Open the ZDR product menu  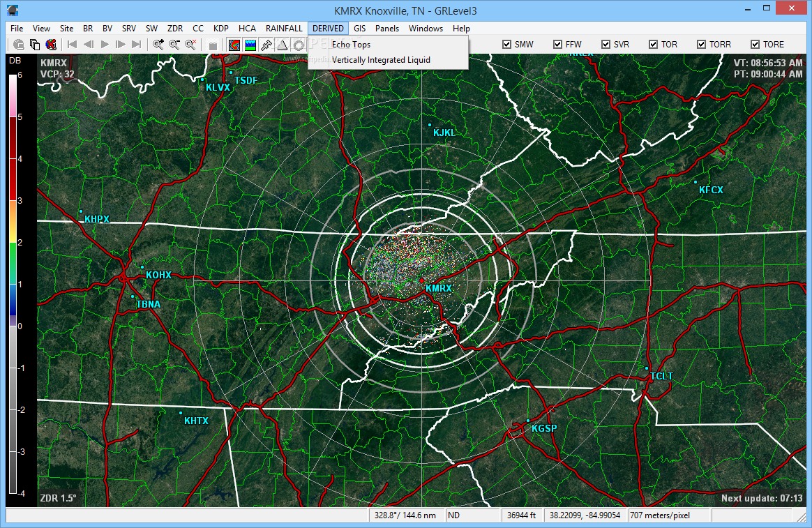click(x=175, y=29)
